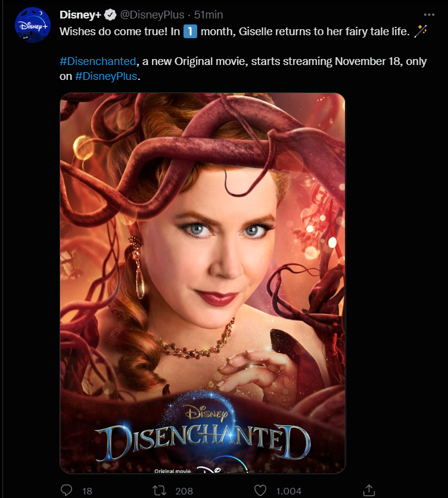Click the reply speech bubble icon

click(x=66, y=490)
